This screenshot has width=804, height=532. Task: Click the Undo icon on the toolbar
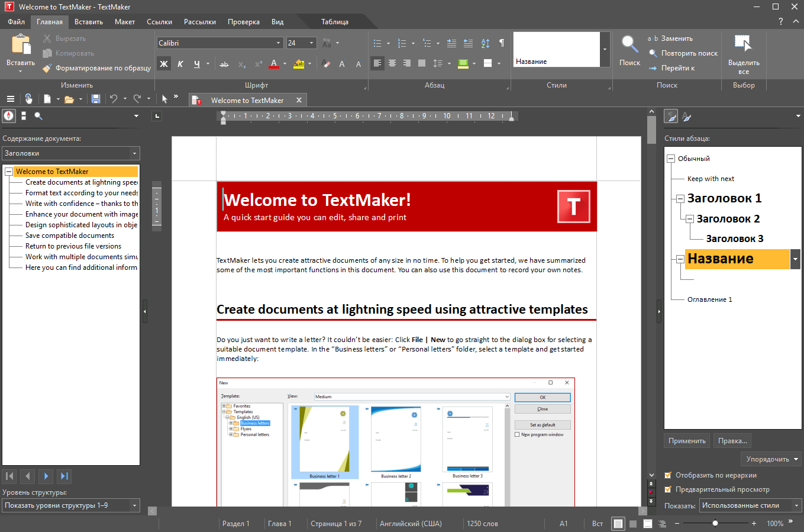[114, 99]
